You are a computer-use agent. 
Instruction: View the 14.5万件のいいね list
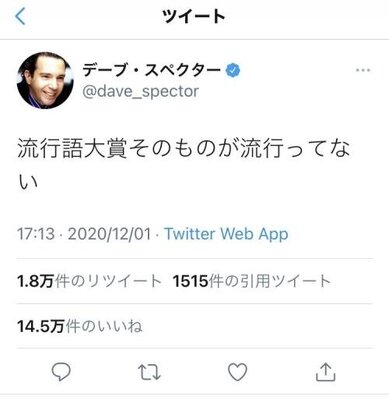80,326
